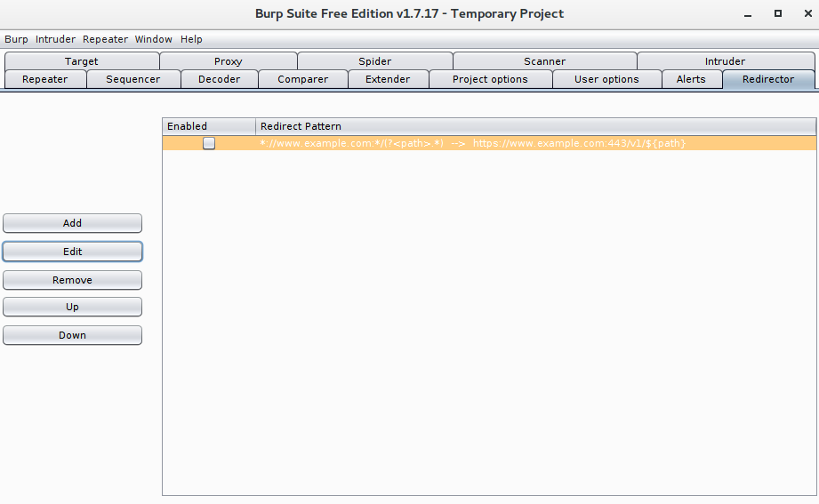
Task: Click the Enabled column header
Action: (x=209, y=126)
